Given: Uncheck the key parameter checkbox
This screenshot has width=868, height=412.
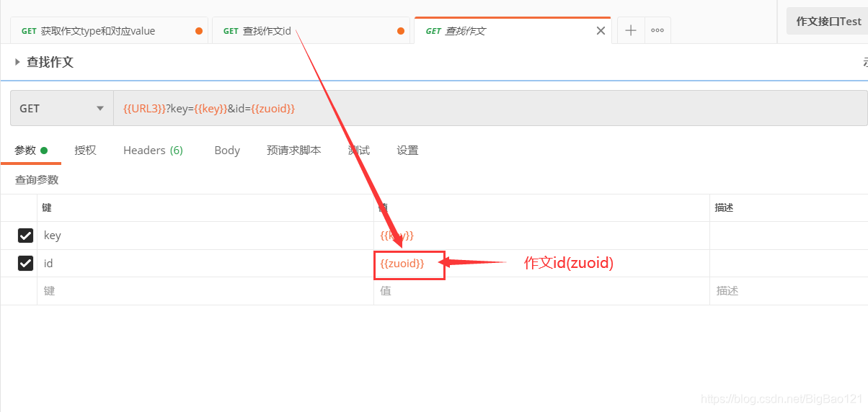Looking at the screenshot, I should (x=25, y=236).
